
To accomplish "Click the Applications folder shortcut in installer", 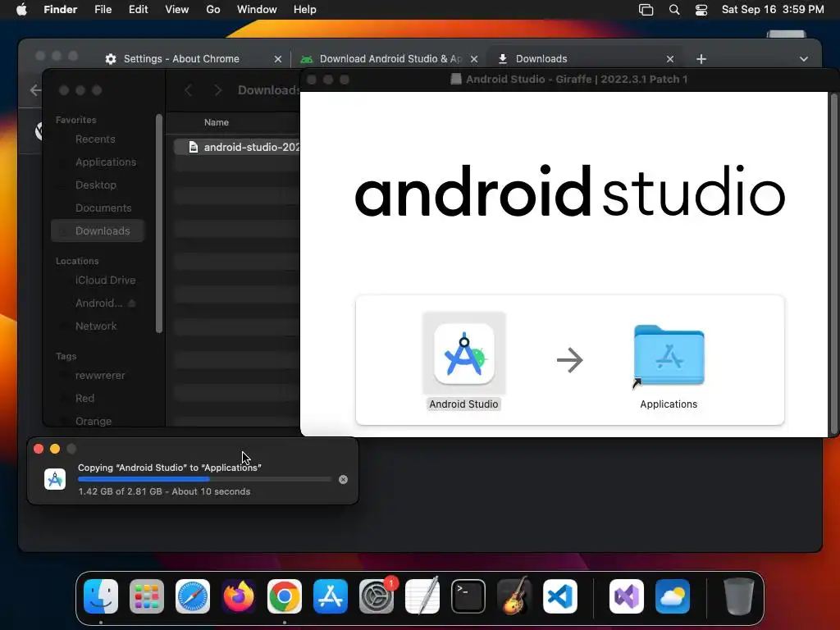I will (x=669, y=354).
